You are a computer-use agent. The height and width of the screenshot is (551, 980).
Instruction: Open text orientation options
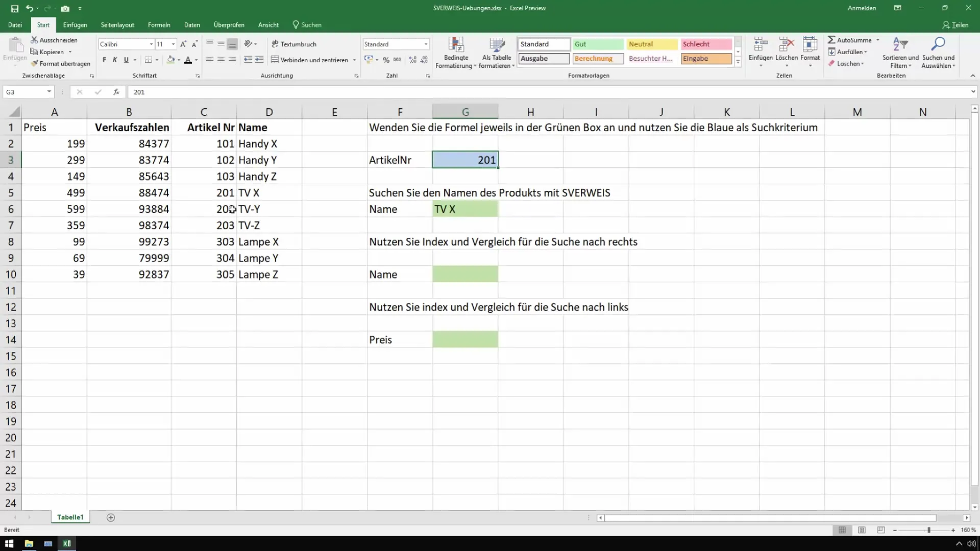[x=250, y=44]
